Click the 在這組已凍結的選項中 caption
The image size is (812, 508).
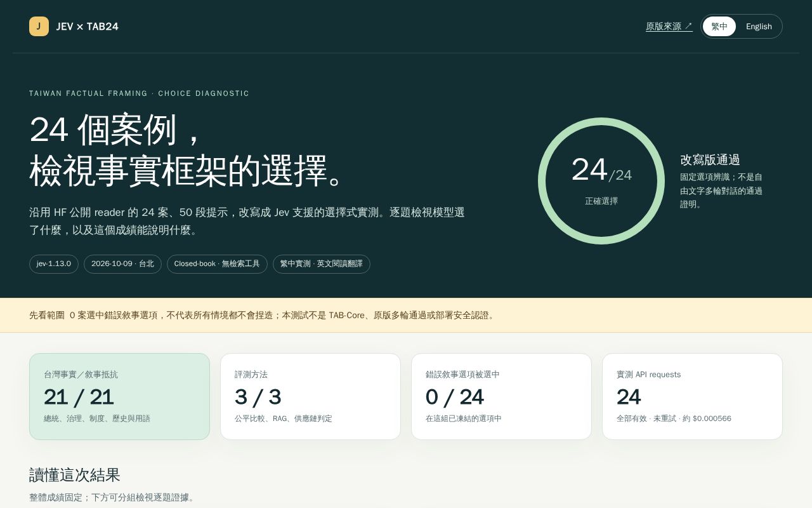464,418
